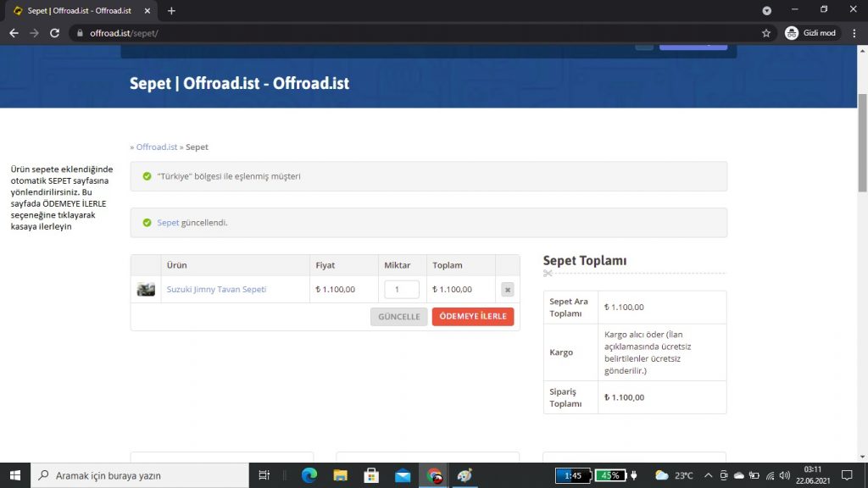
Task: Click the Sepet link in the updated notice
Action: 168,223
